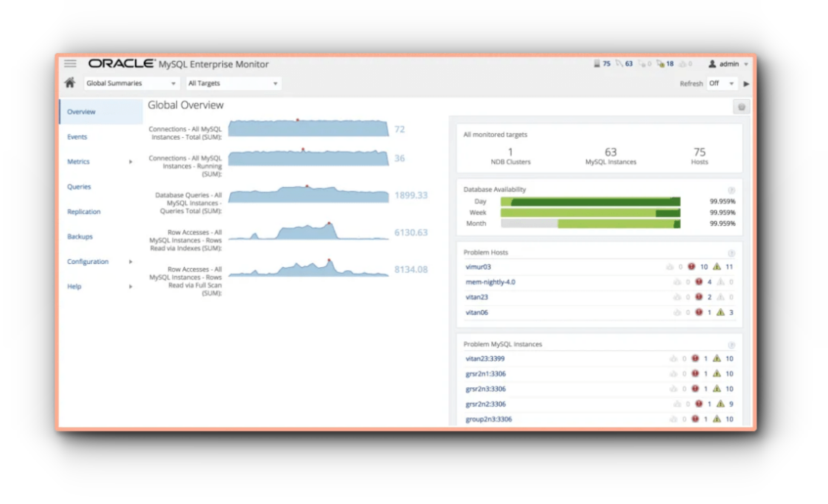Click the warning triangle for grsr2n2:3306

coord(720,404)
